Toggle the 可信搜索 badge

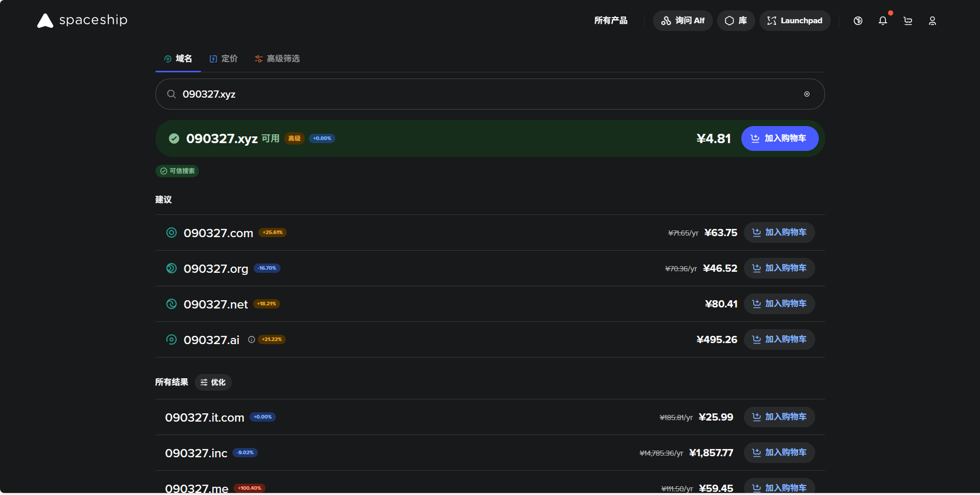point(177,171)
